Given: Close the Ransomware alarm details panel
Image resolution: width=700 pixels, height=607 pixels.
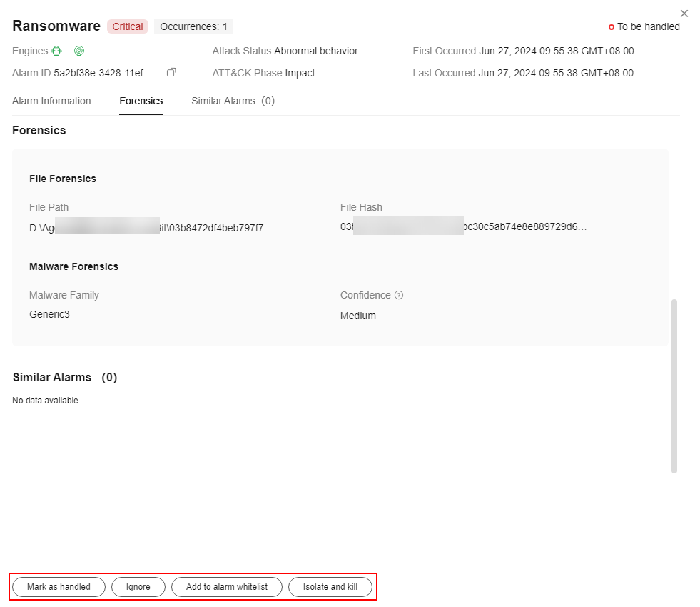Looking at the screenshot, I should pos(684,14).
